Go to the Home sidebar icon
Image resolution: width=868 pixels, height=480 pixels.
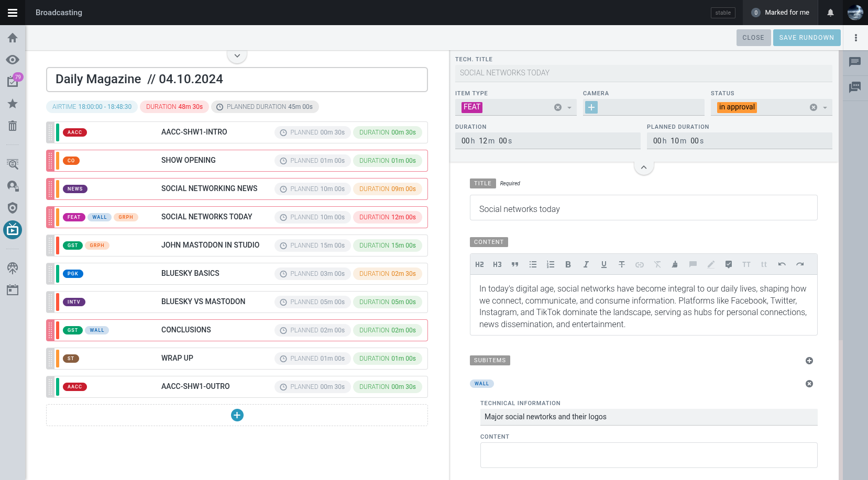tap(13, 38)
